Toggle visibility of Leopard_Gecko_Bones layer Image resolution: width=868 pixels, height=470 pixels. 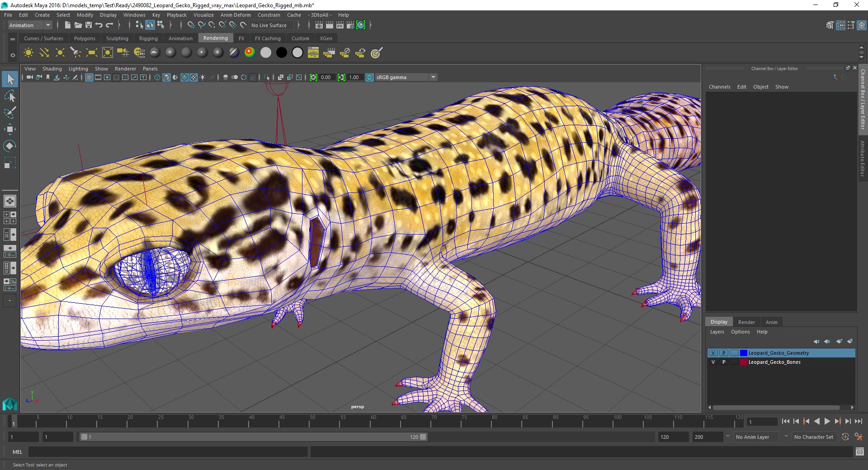click(x=713, y=362)
